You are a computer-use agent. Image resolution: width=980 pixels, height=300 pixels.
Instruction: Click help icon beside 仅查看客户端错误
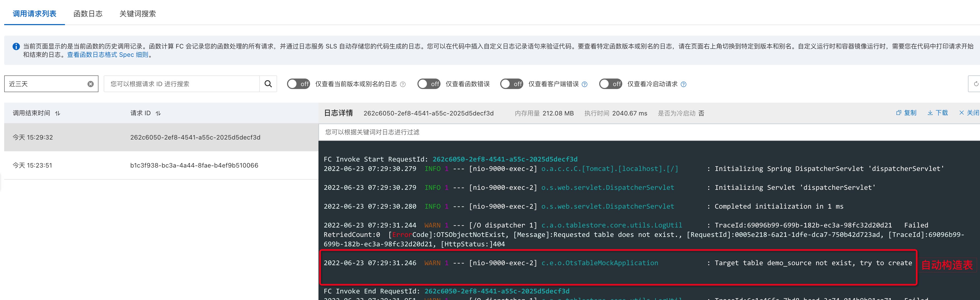[x=585, y=84]
